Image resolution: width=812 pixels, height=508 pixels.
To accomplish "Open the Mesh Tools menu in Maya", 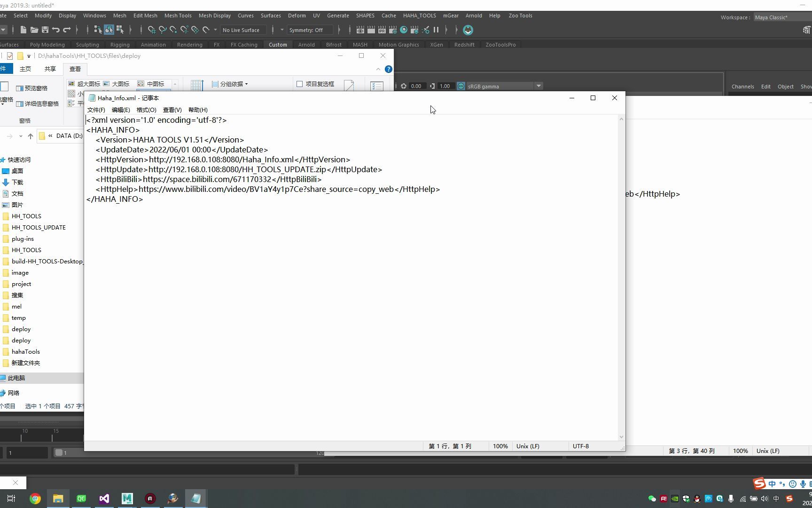I will pos(178,16).
